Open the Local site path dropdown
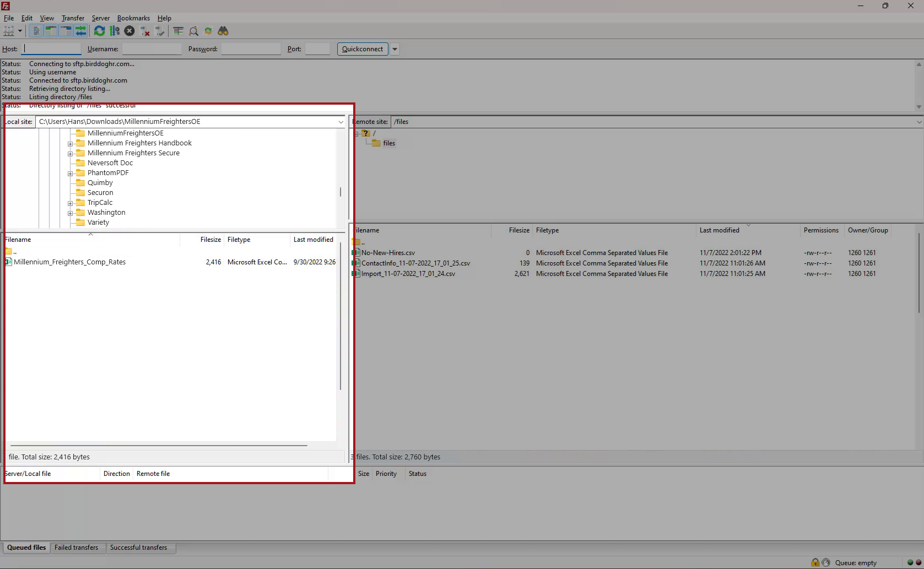 pos(341,122)
